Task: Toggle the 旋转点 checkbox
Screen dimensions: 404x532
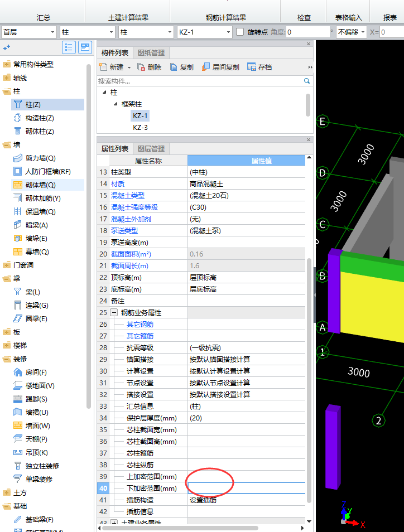Action: point(240,32)
